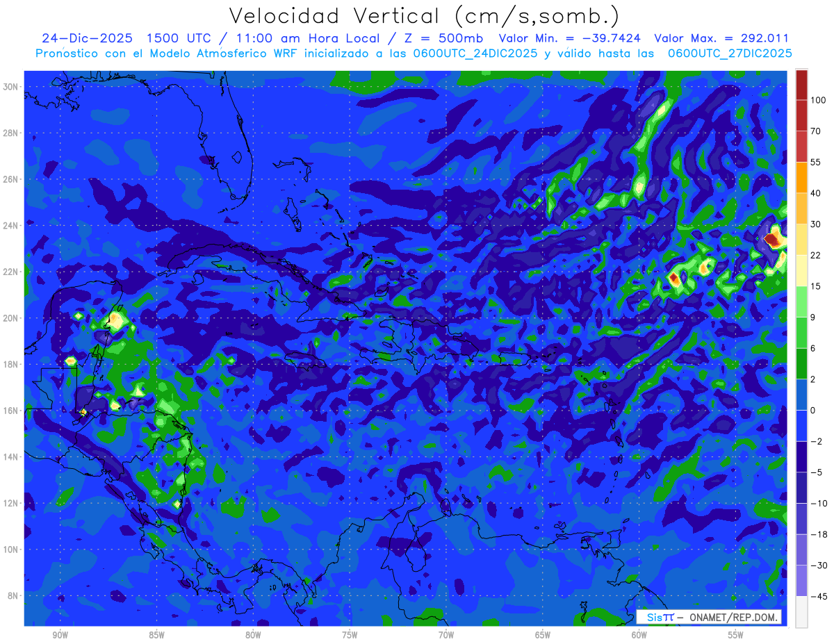Image resolution: width=834 pixels, height=644 pixels.
Task: Pick the yellow legend swatch between 22 and 30
Action: [801, 239]
